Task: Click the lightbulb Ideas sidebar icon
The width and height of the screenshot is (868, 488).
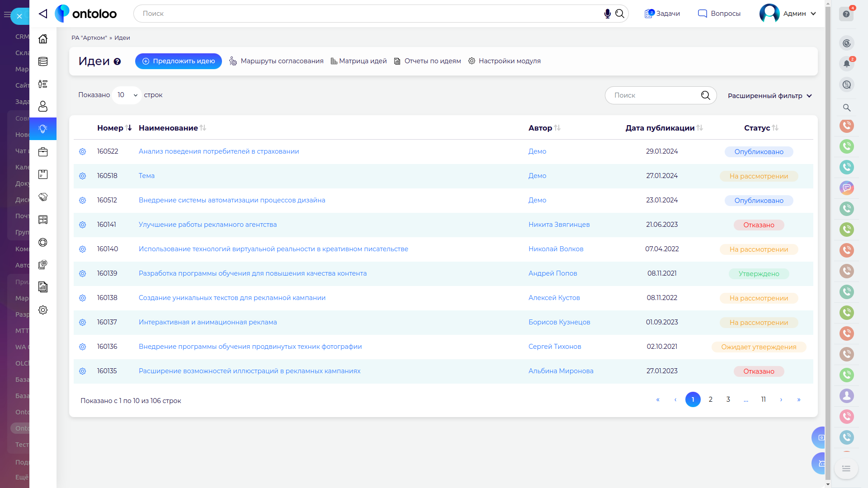Action: (x=43, y=129)
